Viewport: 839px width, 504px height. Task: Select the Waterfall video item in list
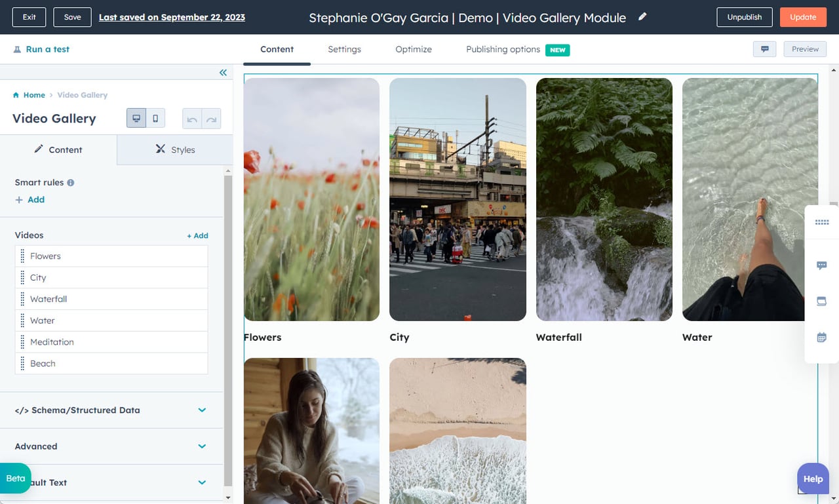click(x=111, y=299)
